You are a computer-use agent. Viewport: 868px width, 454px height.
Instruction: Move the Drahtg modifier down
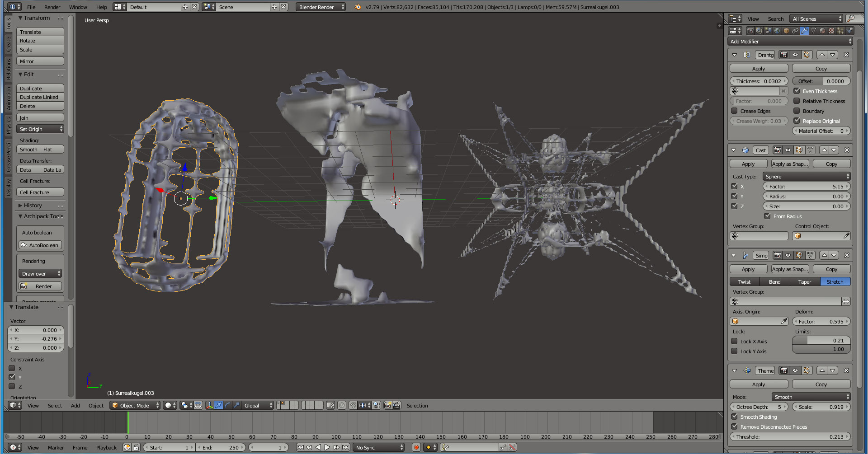832,55
